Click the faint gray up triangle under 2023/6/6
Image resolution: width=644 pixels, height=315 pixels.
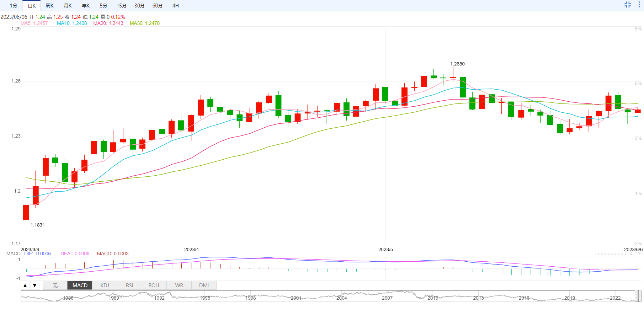pos(631,254)
